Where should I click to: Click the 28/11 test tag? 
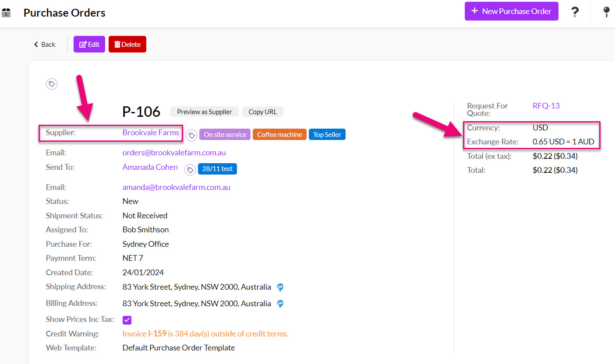pos(218,169)
